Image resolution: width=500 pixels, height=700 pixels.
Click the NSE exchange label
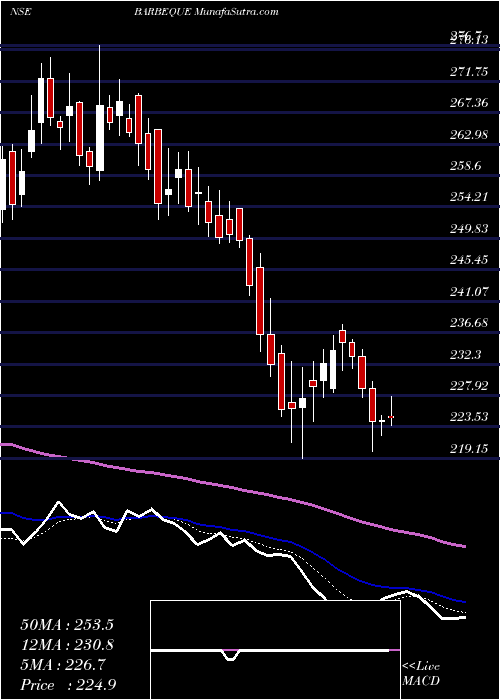coord(20,12)
